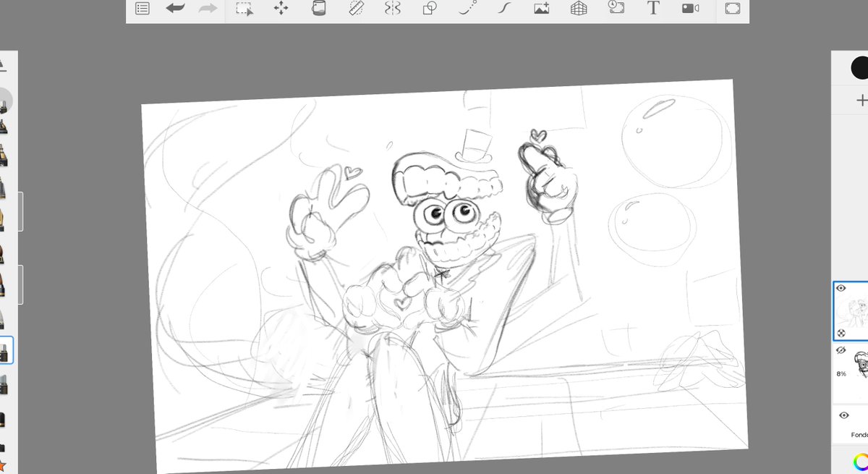Turn on Predictive Stroke tool

(x=467, y=9)
